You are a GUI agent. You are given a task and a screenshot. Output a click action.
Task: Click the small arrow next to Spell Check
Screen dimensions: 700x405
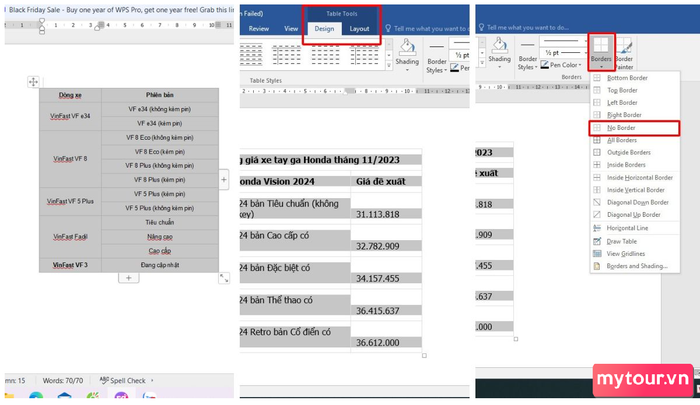152,380
